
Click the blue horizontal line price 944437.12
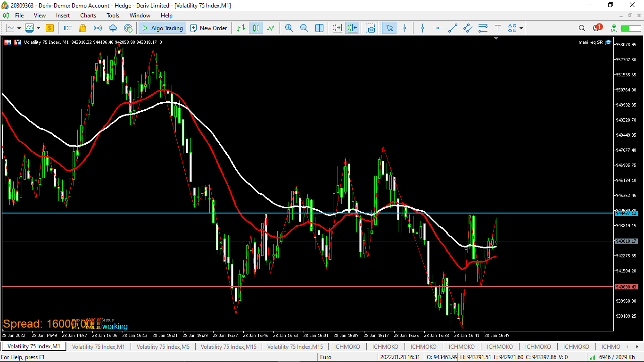click(626, 214)
